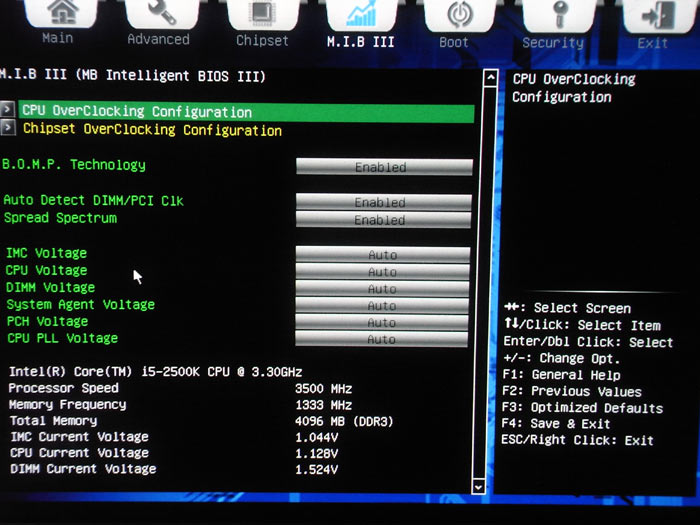Open the DIMM Voltage Auto dropdown
This screenshot has height=525, width=700.
tap(382, 288)
